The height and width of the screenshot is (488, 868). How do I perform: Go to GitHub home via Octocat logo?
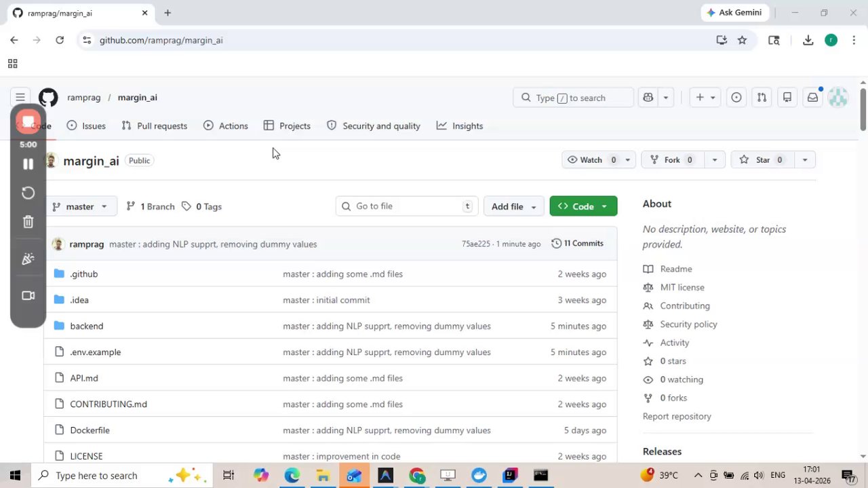pos(48,98)
